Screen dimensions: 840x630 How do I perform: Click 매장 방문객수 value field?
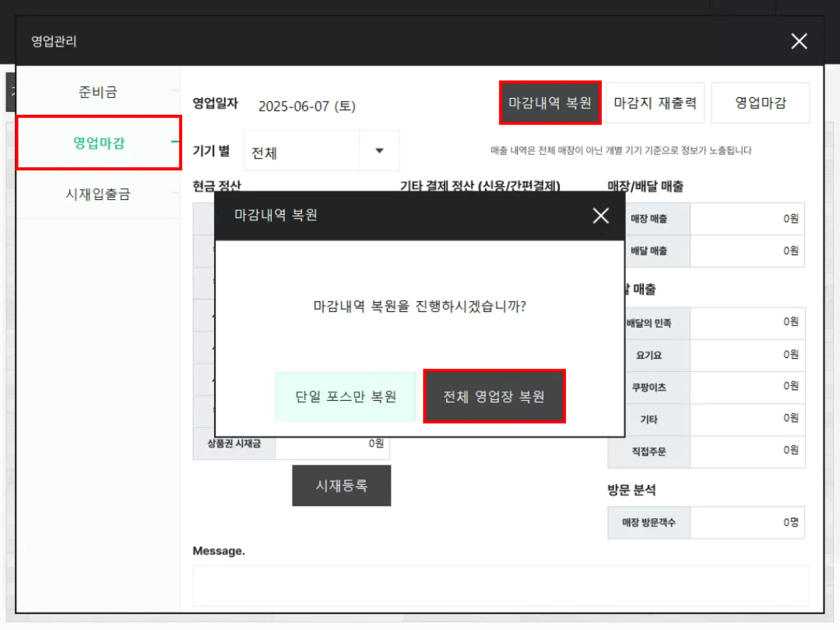pyautogui.click(x=746, y=523)
